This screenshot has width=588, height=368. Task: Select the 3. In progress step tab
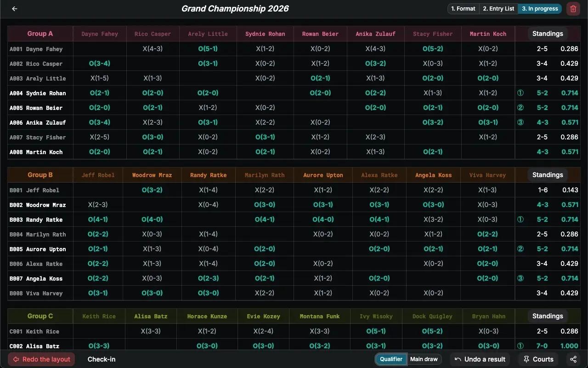[540, 9]
